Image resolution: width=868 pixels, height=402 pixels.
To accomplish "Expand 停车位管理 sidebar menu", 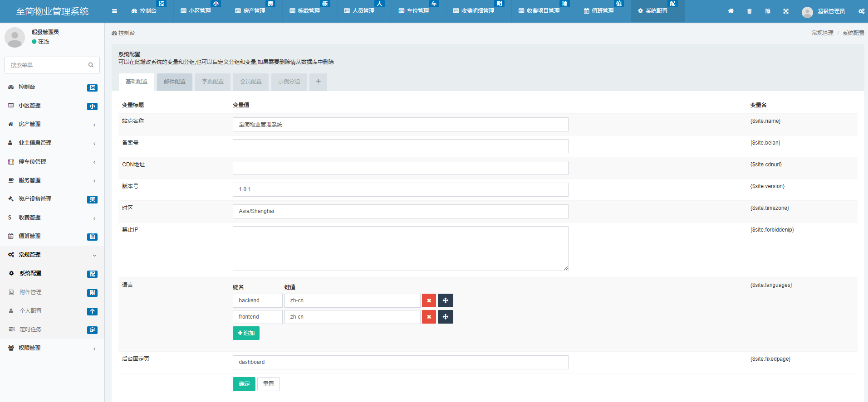I will point(52,162).
